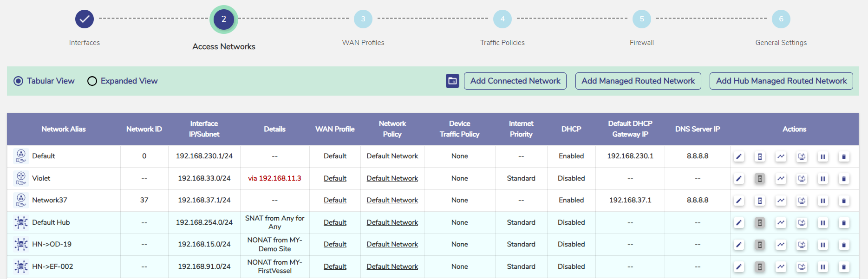Click the Default Hub network alias icon

click(21, 222)
